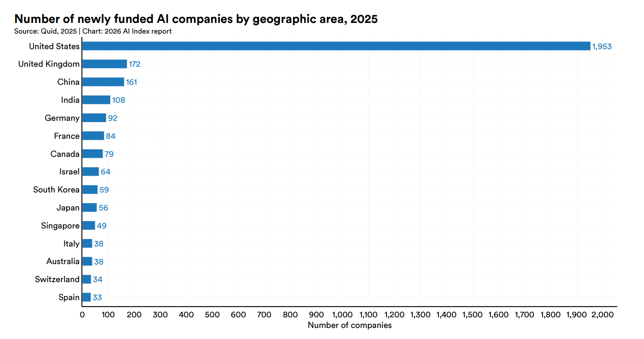Click the Spain value label 33
The image size is (644, 339).
coord(97,298)
